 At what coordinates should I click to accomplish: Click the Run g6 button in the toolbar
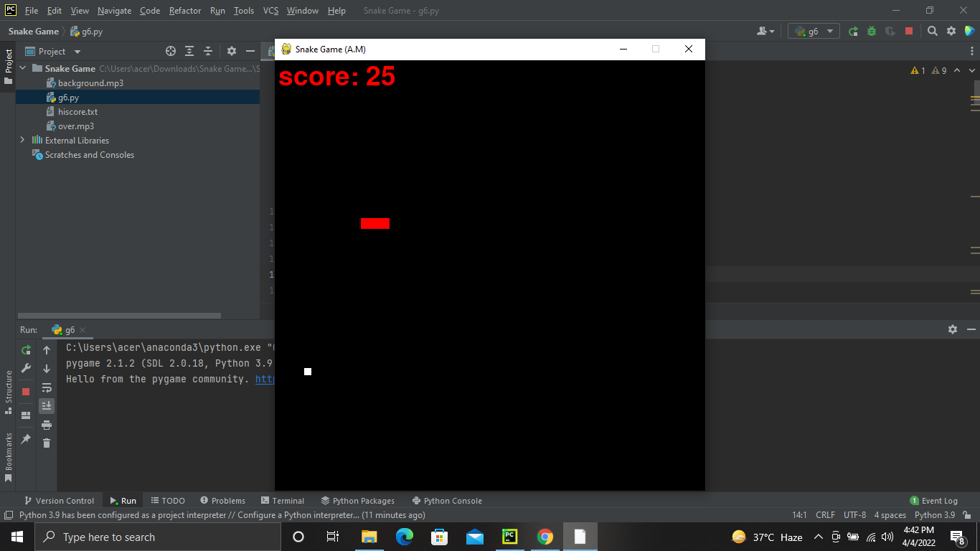(x=854, y=32)
